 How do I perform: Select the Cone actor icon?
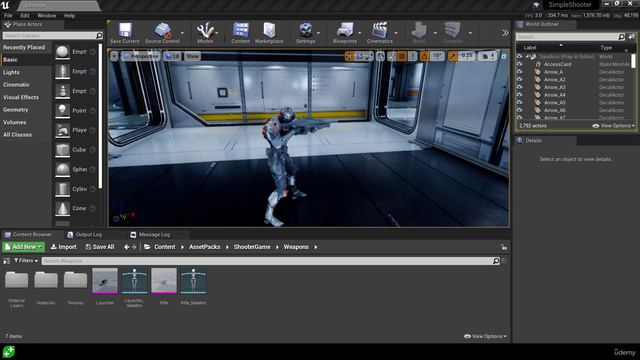62,209
